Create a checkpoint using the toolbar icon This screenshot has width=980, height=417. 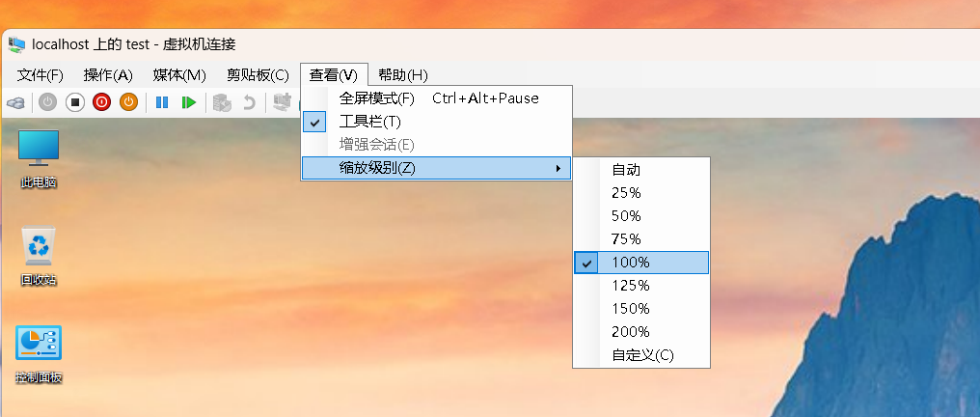click(222, 102)
